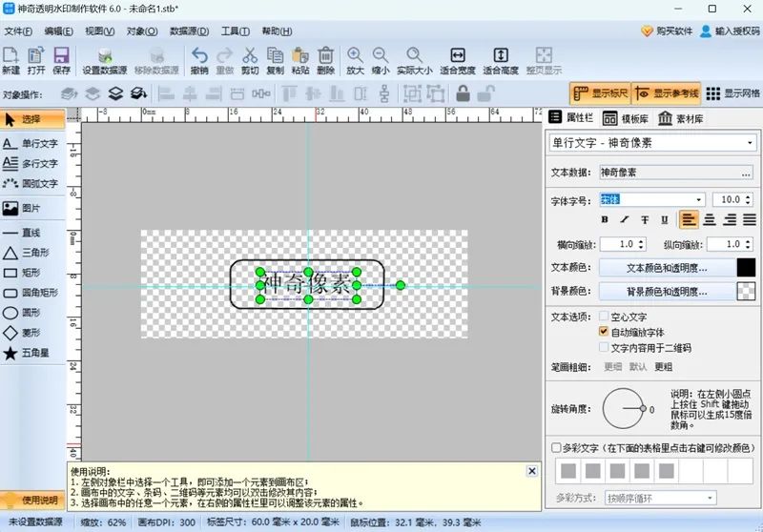Viewport: 763px width, 532px height.
Task: Toggle 显示参考线 show guides button
Action: 667,93
